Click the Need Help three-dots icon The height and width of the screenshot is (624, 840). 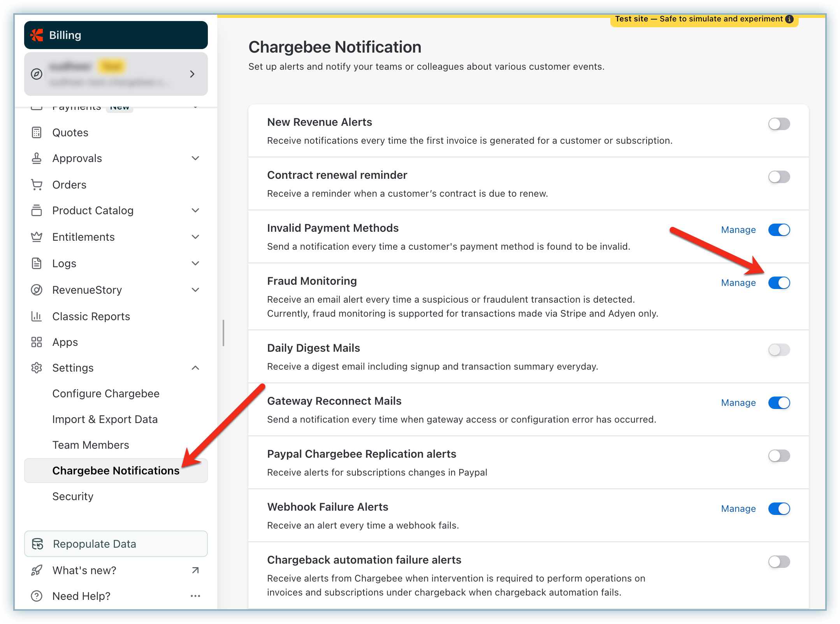click(x=195, y=596)
